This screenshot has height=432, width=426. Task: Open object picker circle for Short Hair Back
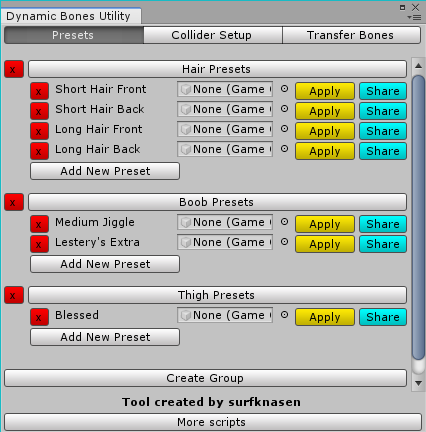coord(284,109)
